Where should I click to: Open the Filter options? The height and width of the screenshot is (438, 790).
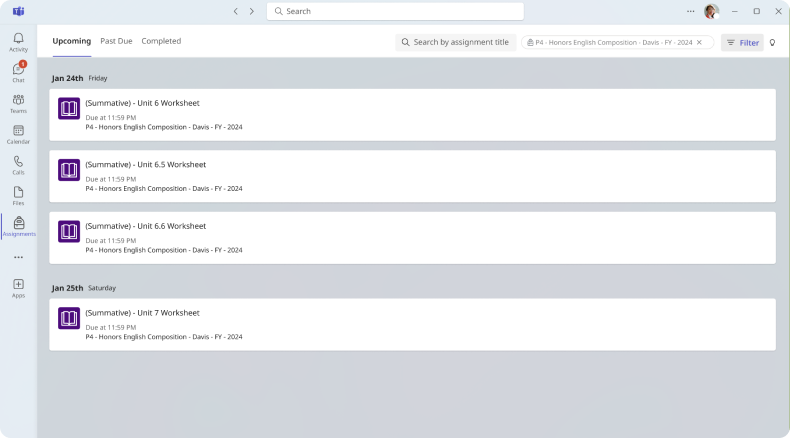(742, 43)
